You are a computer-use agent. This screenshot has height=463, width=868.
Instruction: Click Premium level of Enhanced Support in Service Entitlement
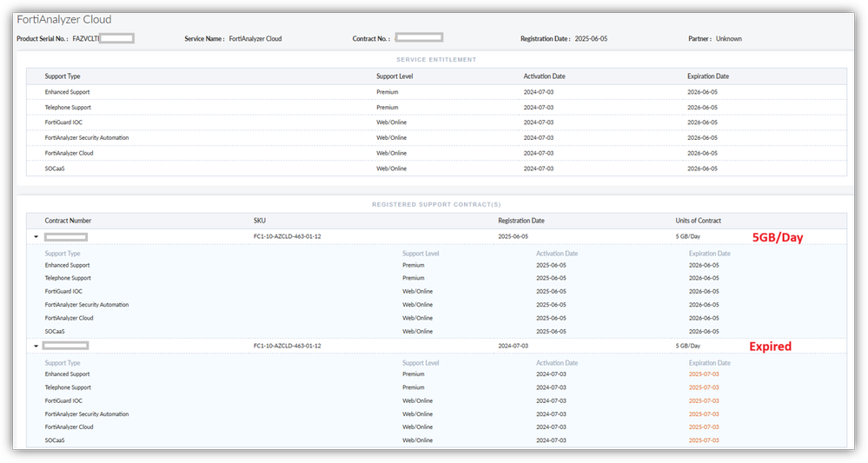click(x=387, y=92)
